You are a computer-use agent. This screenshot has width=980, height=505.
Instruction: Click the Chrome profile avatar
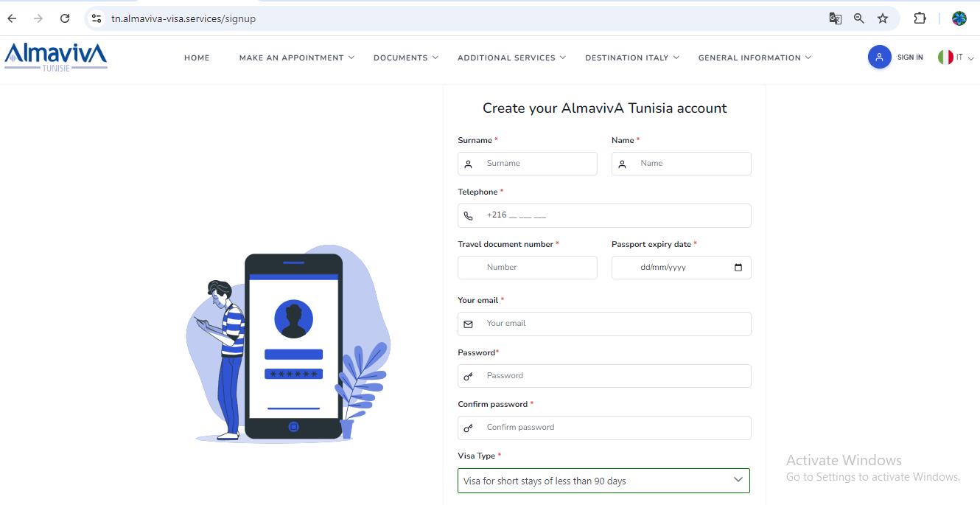[x=959, y=18]
